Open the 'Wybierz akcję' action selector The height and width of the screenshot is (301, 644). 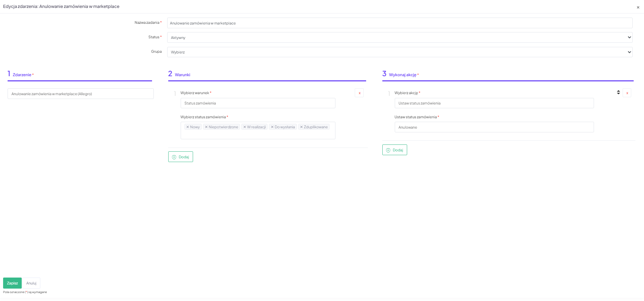(494, 103)
